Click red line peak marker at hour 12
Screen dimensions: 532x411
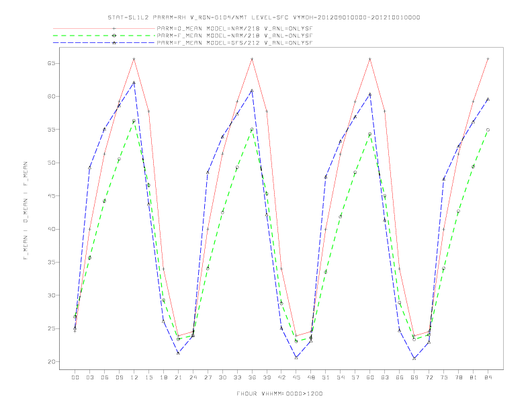(x=134, y=59)
